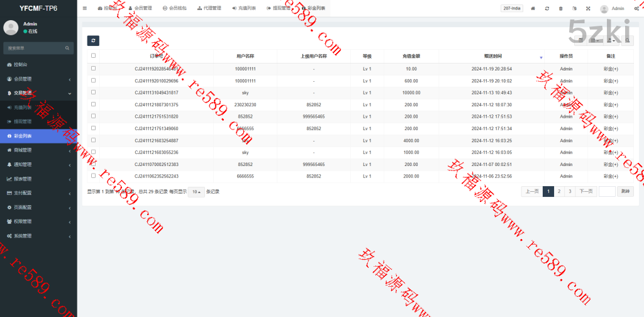The image size is (644, 317).
Task: Go to page 2 of results
Action: [x=558, y=192]
